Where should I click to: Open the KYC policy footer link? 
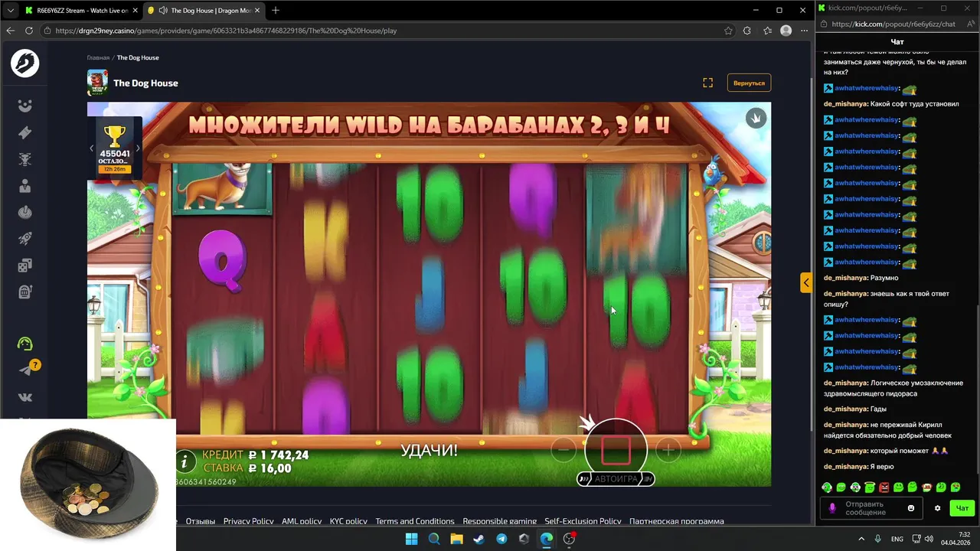(348, 521)
